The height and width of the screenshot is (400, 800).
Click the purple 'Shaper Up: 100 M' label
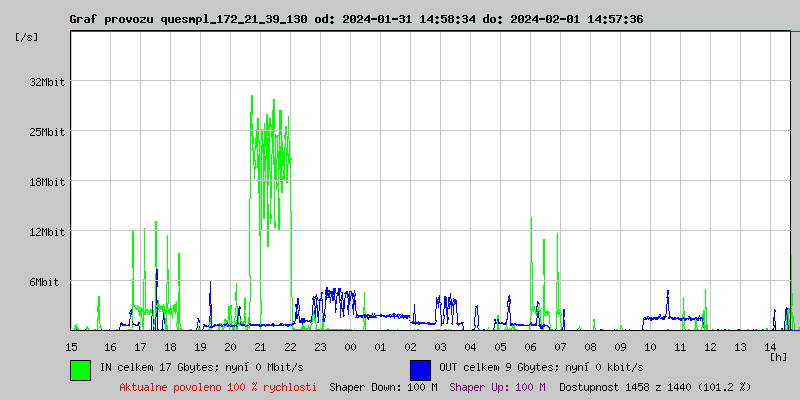[x=497, y=386]
